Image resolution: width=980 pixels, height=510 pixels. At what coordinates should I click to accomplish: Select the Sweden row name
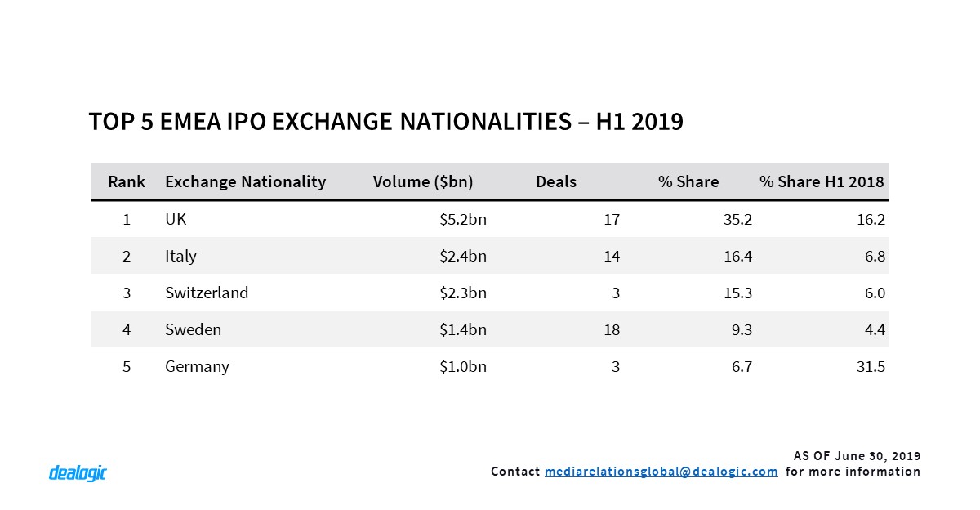tap(193, 330)
